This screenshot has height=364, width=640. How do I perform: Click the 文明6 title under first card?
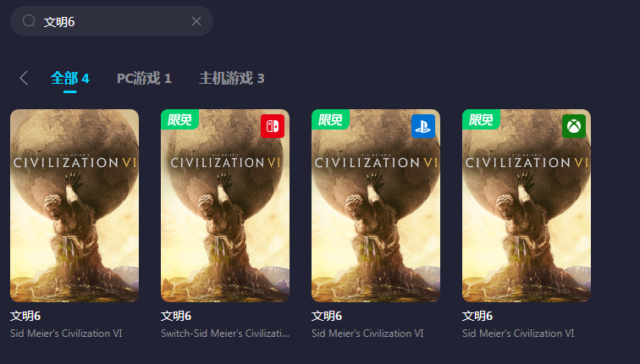click(x=25, y=316)
